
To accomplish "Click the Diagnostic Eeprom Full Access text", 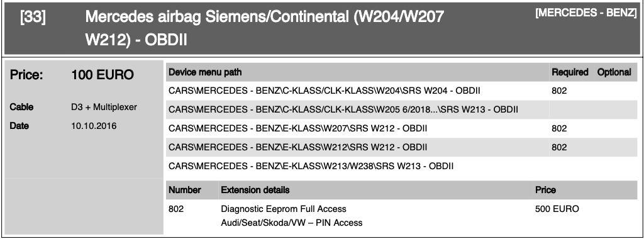I will coord(284,209).
